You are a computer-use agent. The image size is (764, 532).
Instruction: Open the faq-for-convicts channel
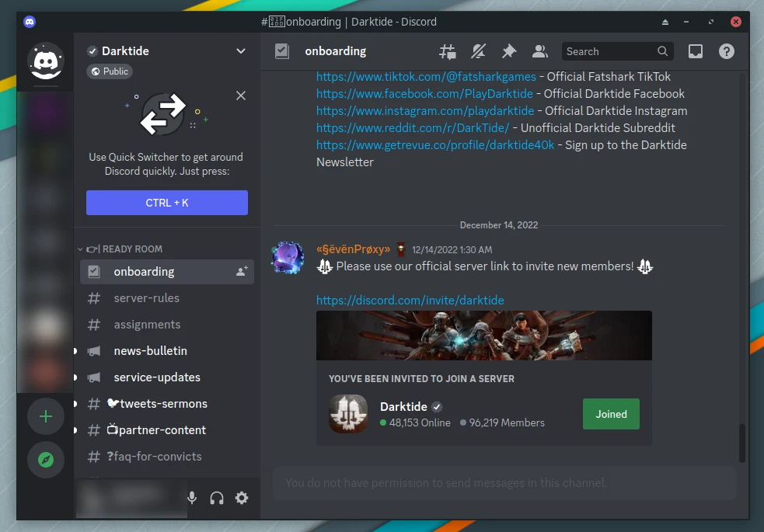click(x=166, y=456)
